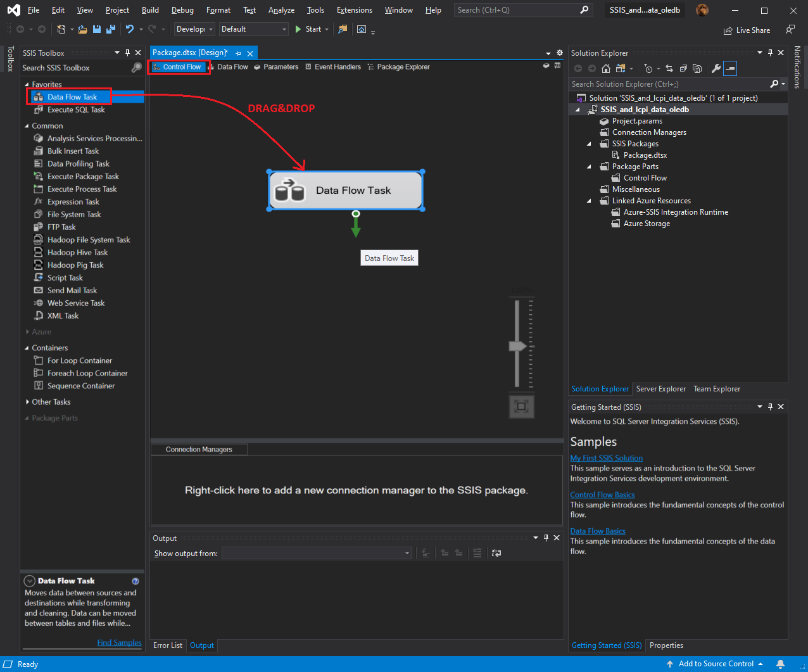Viewport: 808px width, 672px height.
Task: Expand the Other Tasks section
Action: point(27,402)
